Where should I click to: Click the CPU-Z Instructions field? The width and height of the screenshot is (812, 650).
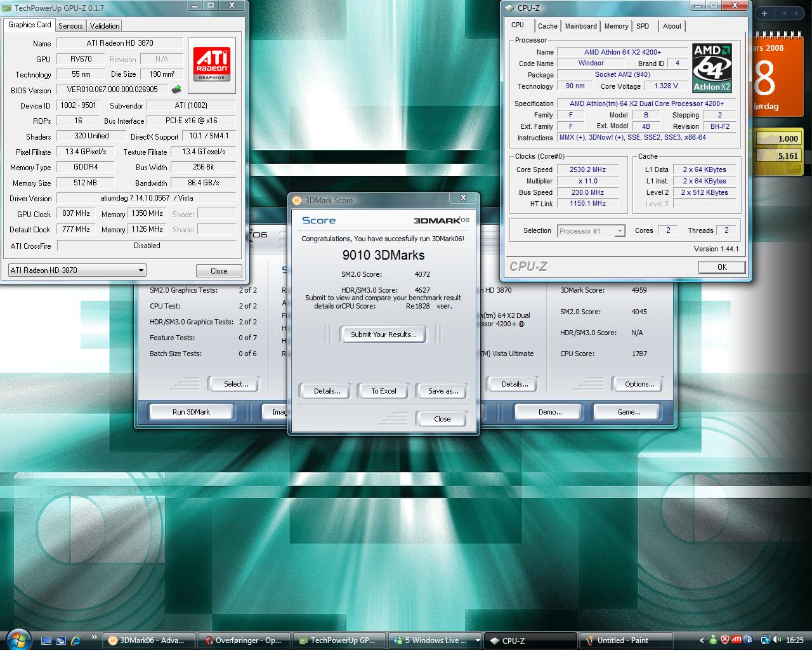point(646,138)
